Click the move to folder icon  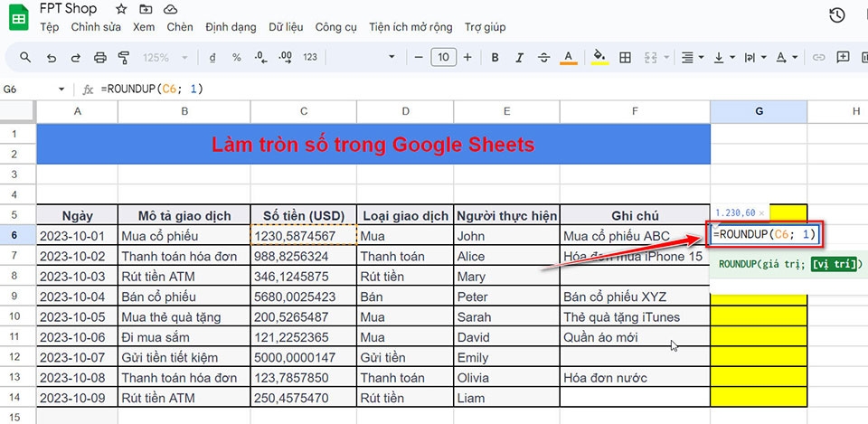click(146, 9)
